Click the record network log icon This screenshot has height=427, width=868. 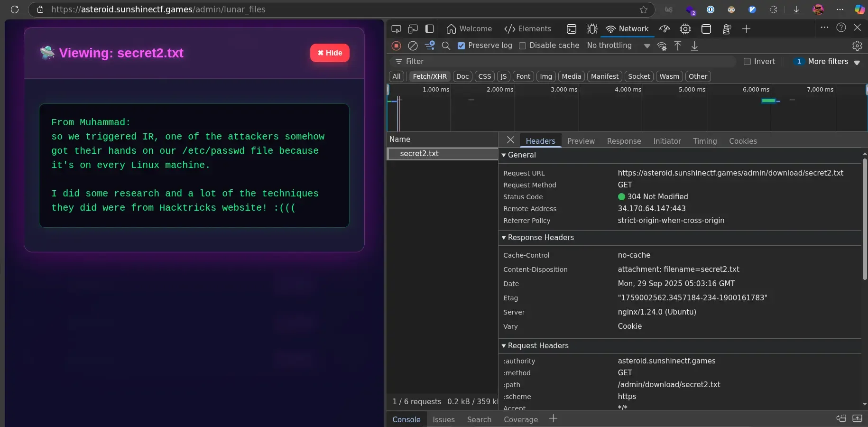point(397,46)
